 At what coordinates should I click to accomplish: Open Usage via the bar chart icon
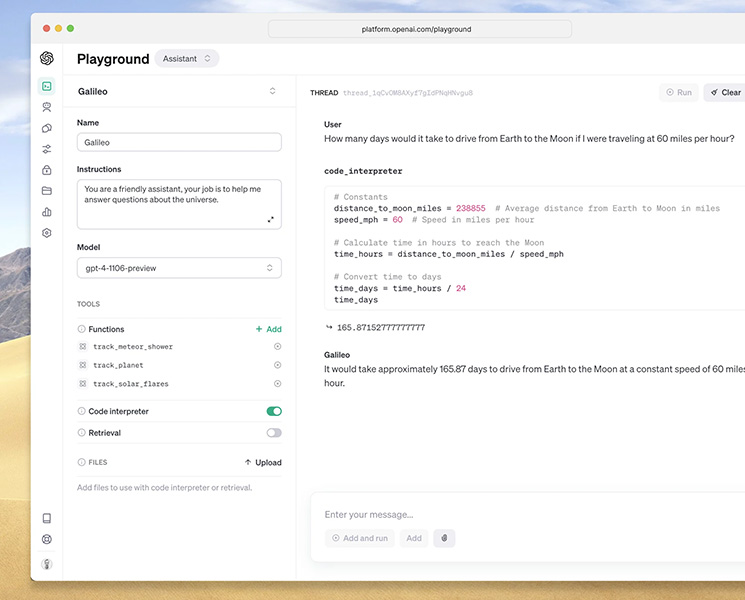46,212
